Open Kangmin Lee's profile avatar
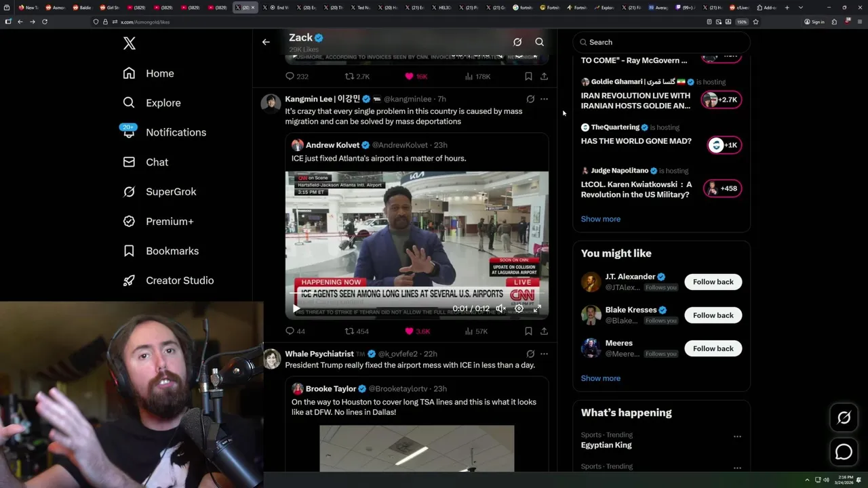 click(x=271, y=104)
